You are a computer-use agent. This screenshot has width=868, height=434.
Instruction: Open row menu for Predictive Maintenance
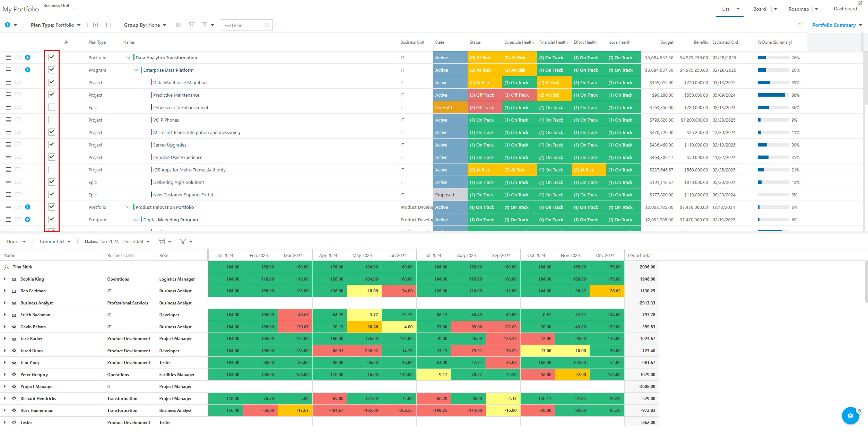pyautogui.click(x=8, y=95)
